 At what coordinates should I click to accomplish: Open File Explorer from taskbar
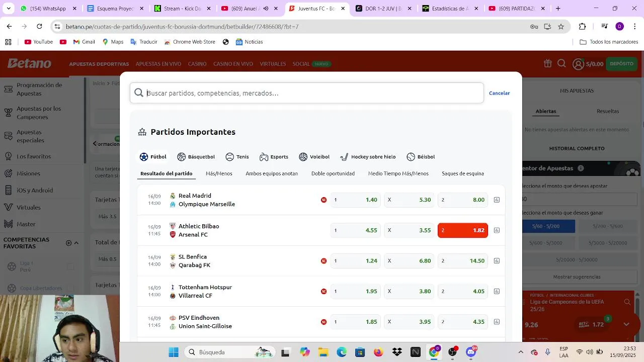(323, 352)
